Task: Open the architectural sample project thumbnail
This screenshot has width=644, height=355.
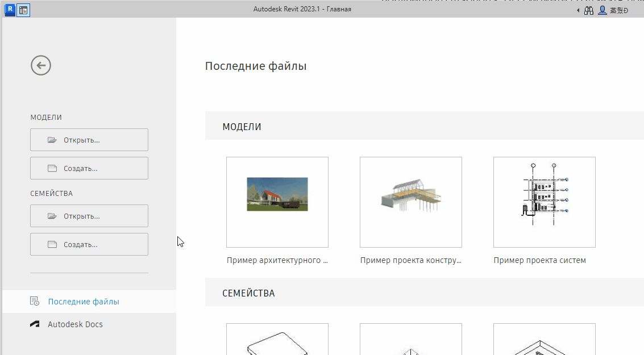Action: pos(277,202)
